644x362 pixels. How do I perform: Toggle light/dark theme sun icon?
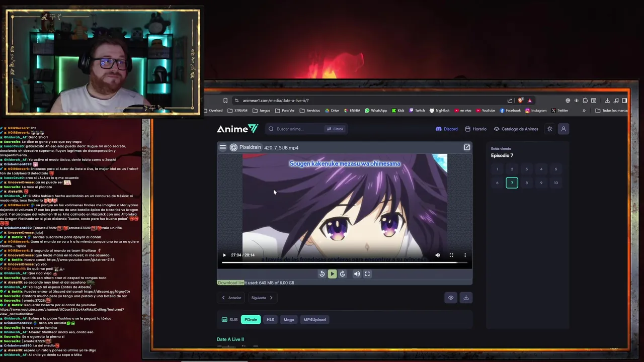coord(550,129)
